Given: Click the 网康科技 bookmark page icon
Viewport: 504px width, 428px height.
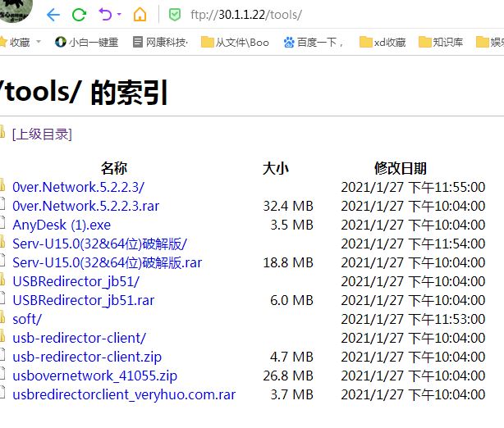Looking at the screenshot, I should coord(138,42).
